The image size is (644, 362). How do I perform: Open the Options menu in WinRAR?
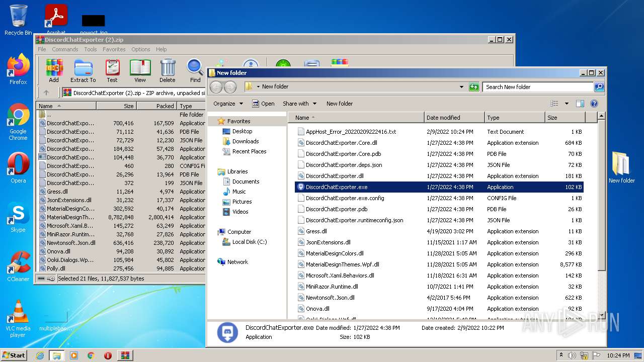pyautogui.click(x=141, y=49)
